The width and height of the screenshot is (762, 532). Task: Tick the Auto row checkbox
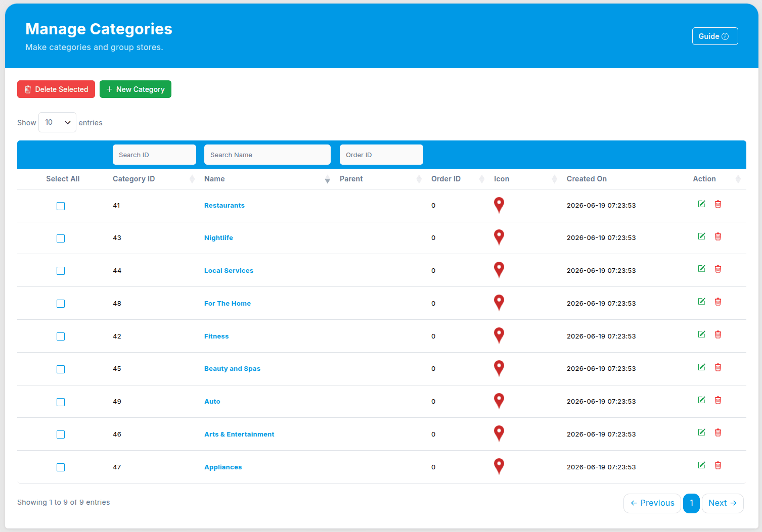(61, 402)
